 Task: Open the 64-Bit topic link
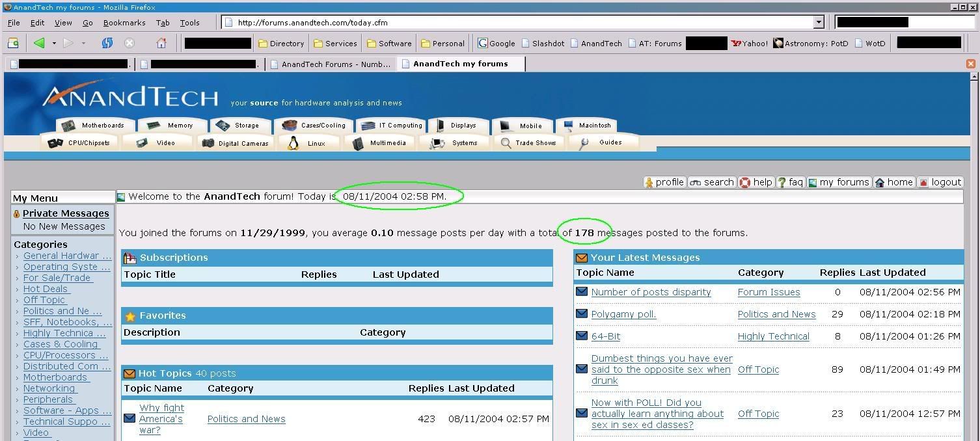(x=606, y=336)
